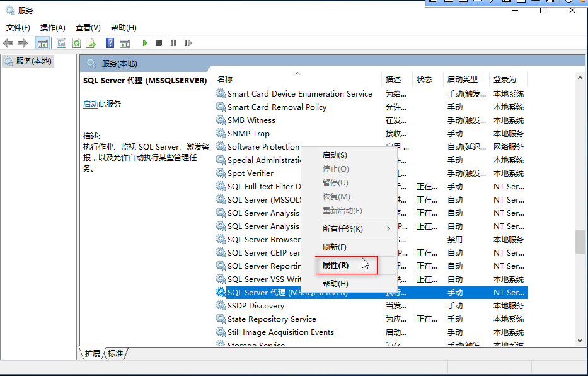Toggle the console tree pane icon

point(43,43)
